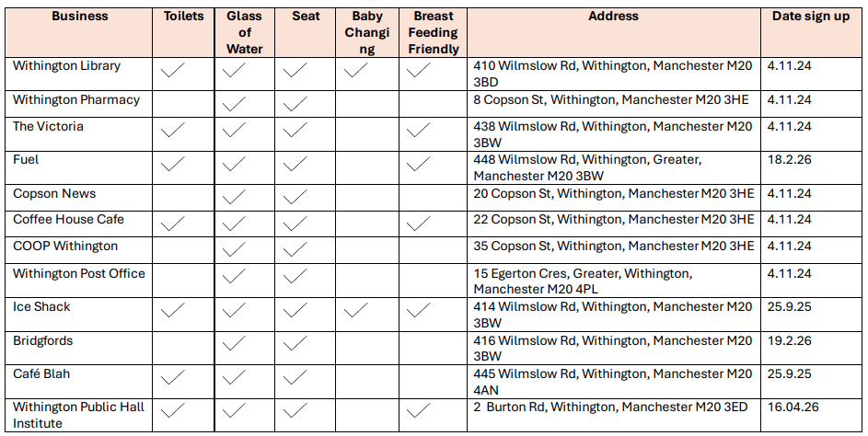
Task: Click the Toilets checkmark for Withington Library
Action: (172, 71)
